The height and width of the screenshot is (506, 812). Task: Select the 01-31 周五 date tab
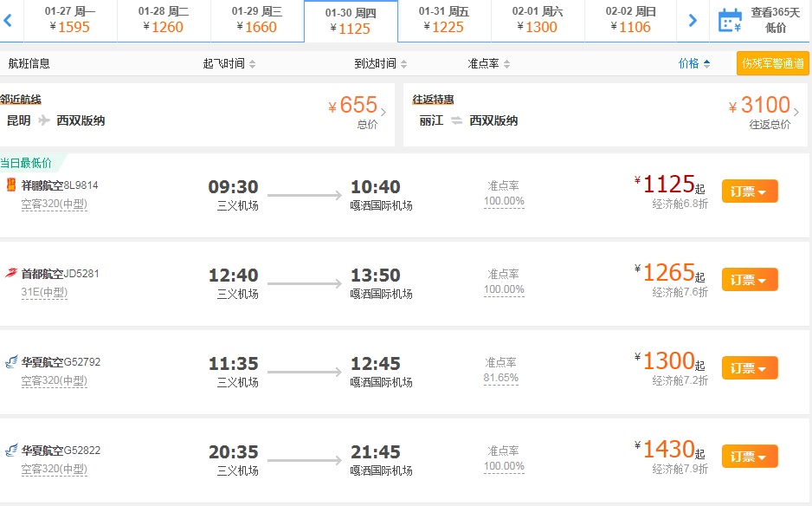point(444,20)
